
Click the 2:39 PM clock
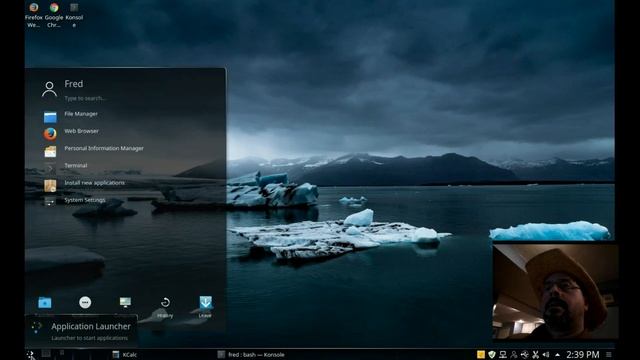pyautogui.click(x=582, y=355)
